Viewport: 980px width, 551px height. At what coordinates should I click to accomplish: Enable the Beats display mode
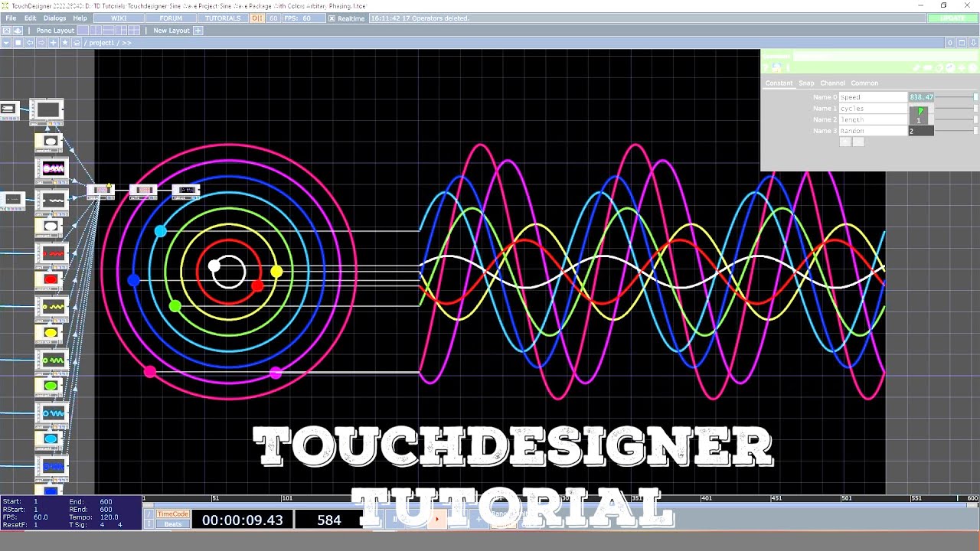point(173,524)
